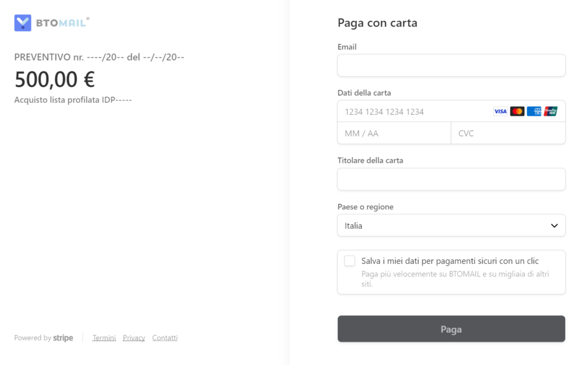Click the Visa card icon
Image resolution: width=588 pixels, height=365 pixels.
tap(500, 112)
